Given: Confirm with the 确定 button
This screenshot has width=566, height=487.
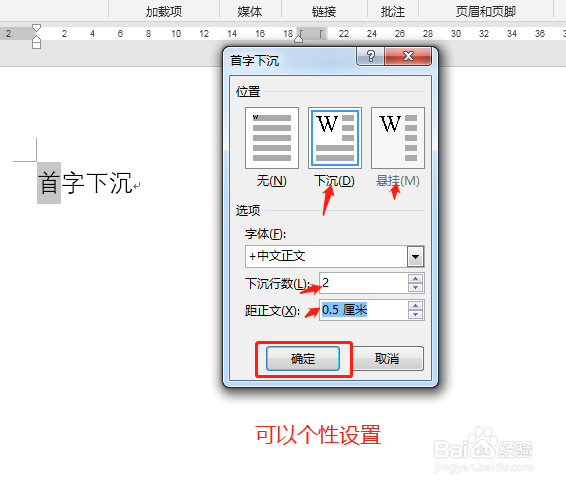Looking at the screenshot, I should click(303, 358).
